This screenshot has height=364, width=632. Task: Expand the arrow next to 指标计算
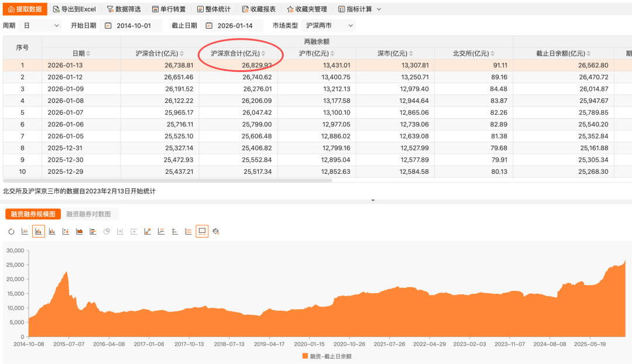click(379, 9)
